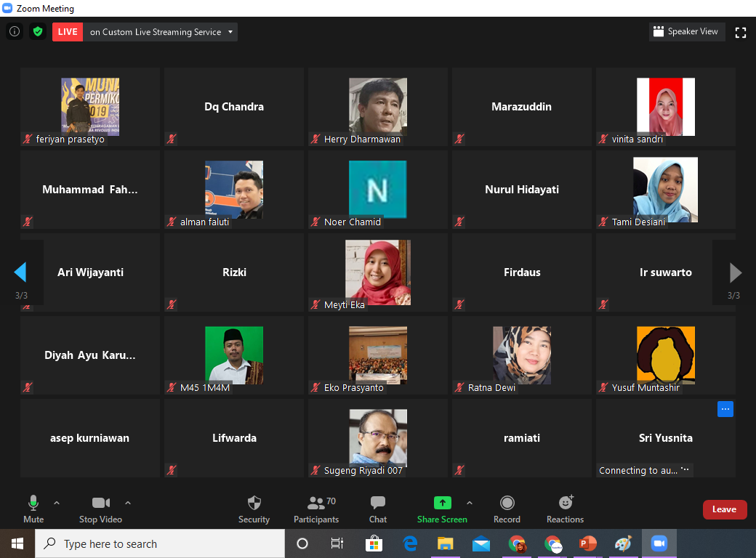Mute the microphone

pyautogui.click(x=33, y=509)
